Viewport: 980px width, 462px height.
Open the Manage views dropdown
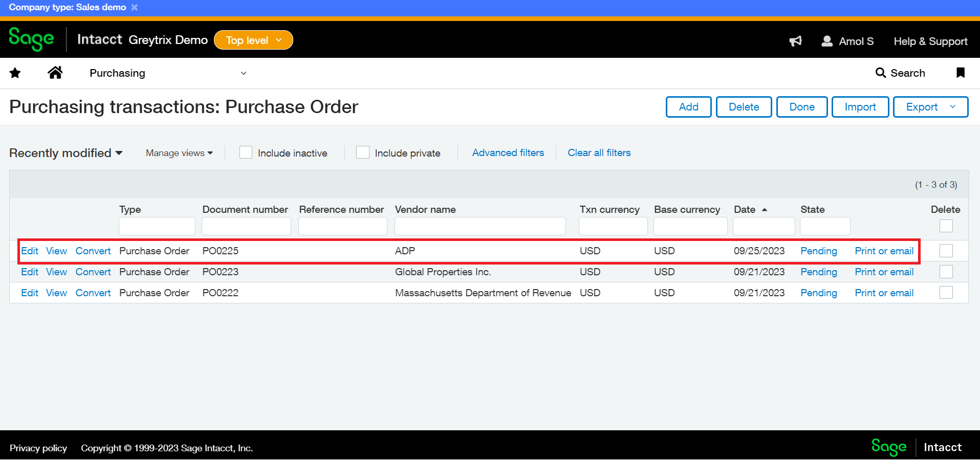click(179, 153)
